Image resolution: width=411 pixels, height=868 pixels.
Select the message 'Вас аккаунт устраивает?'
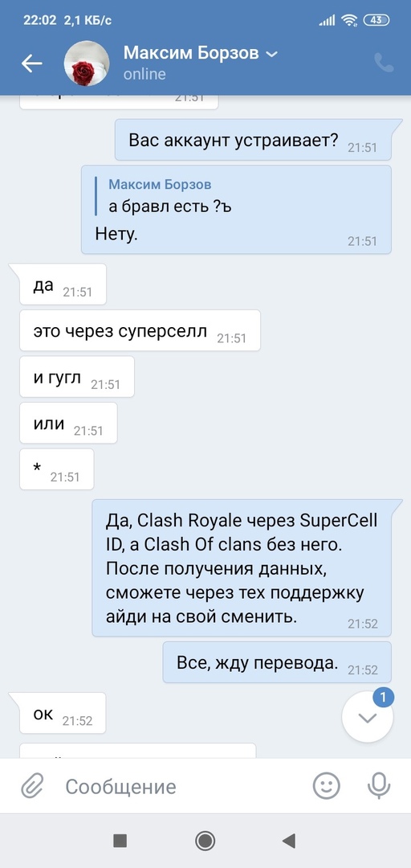[x=253, y=140]
